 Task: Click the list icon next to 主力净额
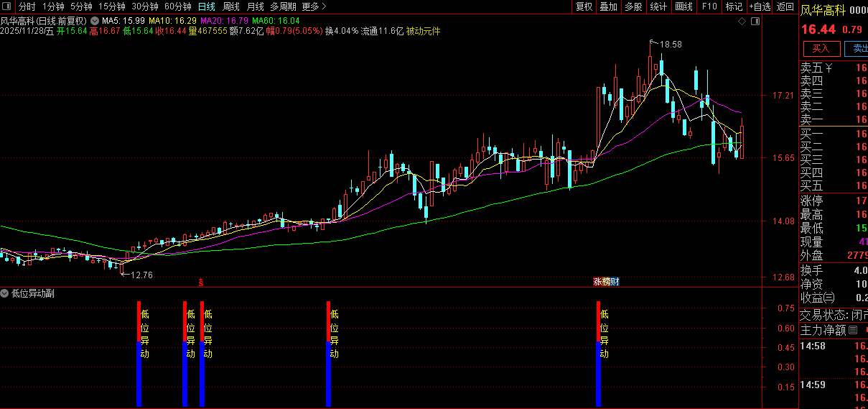pos(853,331)
